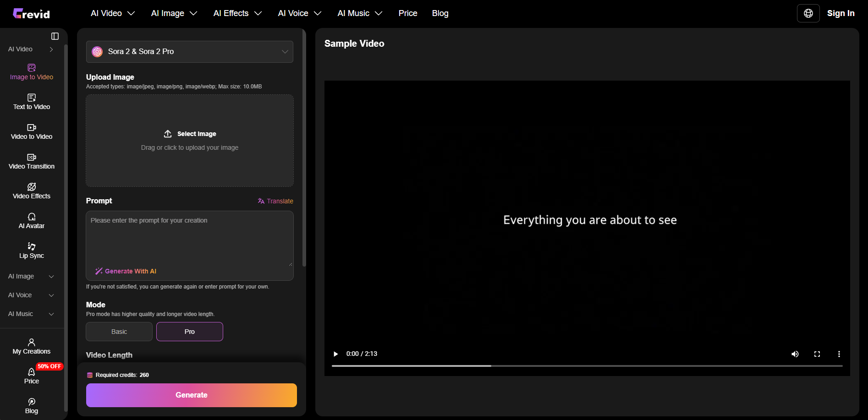Click the Translate icon link
Screen dimensions: 868x420
coord(275,201)
